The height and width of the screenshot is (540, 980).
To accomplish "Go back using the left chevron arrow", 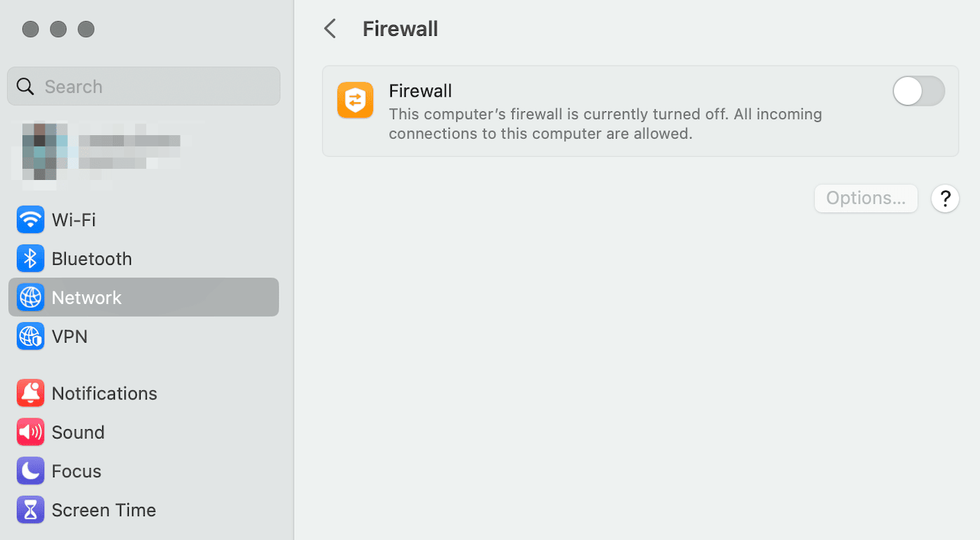I will (330, 28).
